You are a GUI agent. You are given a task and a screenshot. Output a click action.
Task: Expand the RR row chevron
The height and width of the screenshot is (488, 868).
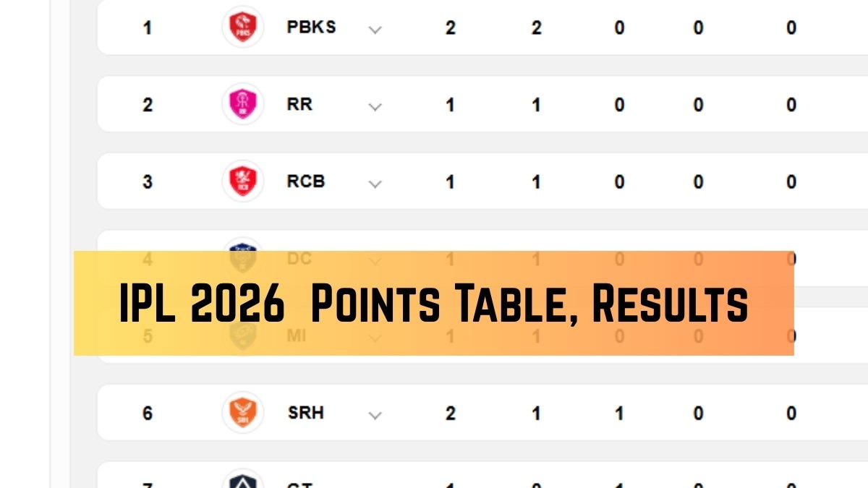(x=375, y=106)
